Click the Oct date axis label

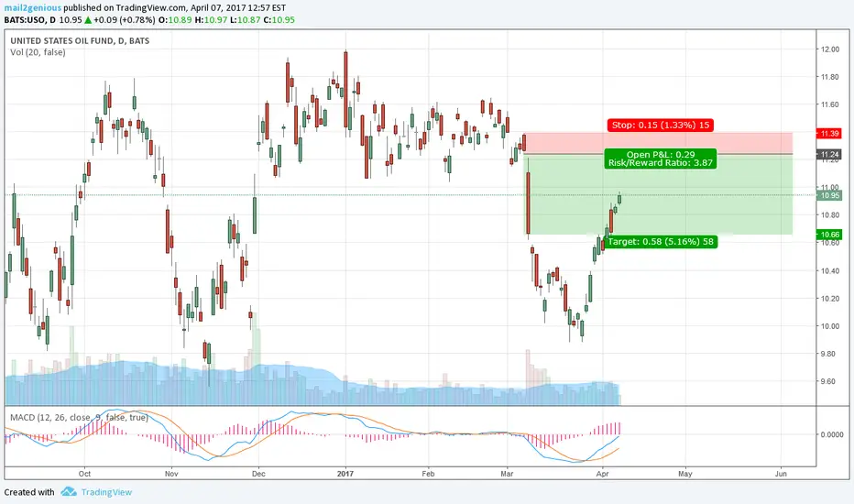coord(84,474)
